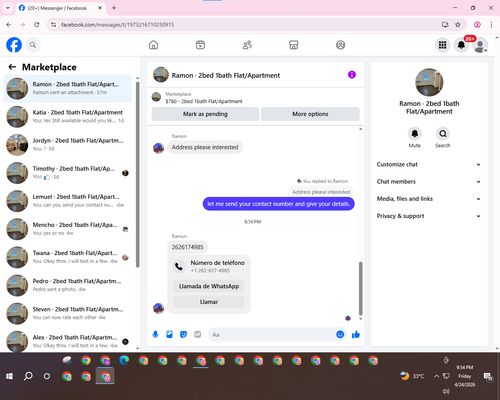Open Mencho 2bed 1bath conversation
500x400 pixels.
click(67, 229)
